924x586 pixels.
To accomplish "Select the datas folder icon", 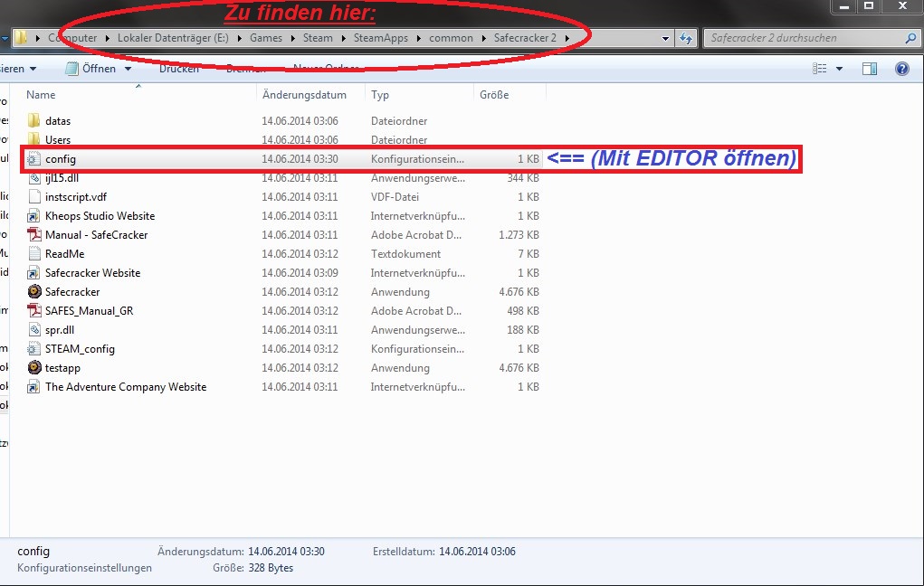I will coord(34,121).
